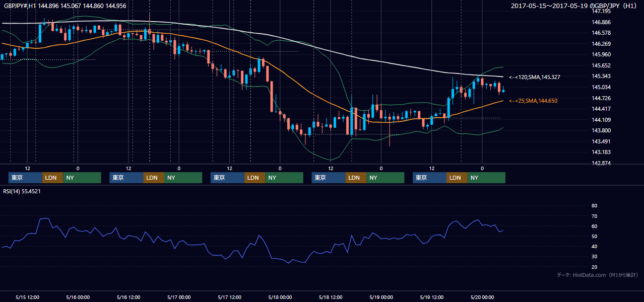The width and height of the screenshot is (644, 302).
Task: Click the 5/18 00:00 date axis label
Action: point(280,297)
